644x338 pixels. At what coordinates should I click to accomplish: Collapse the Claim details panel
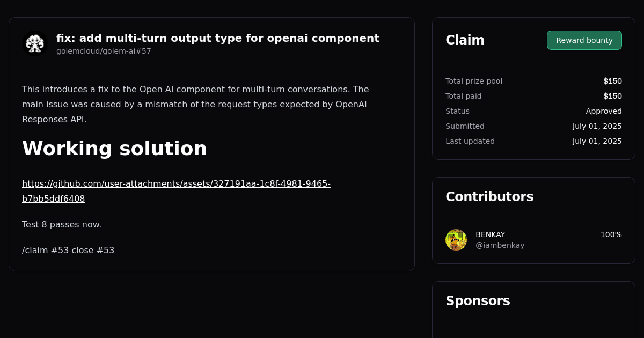465,40
